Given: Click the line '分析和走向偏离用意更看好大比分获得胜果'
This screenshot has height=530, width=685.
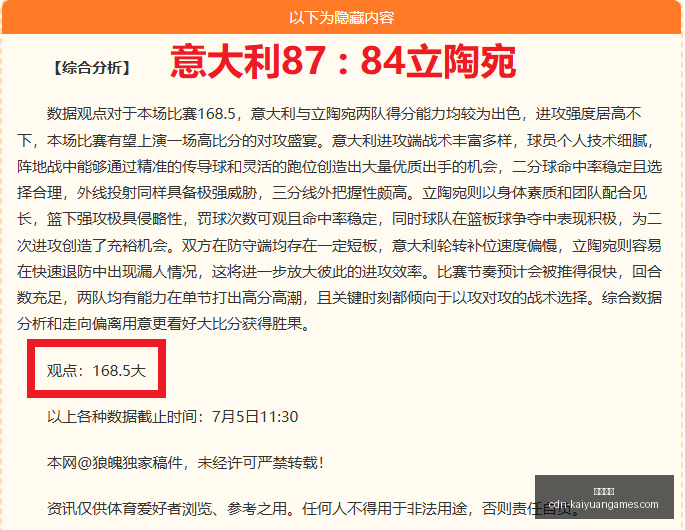Looking at the screenshot, I should click(x=163, y=324).
